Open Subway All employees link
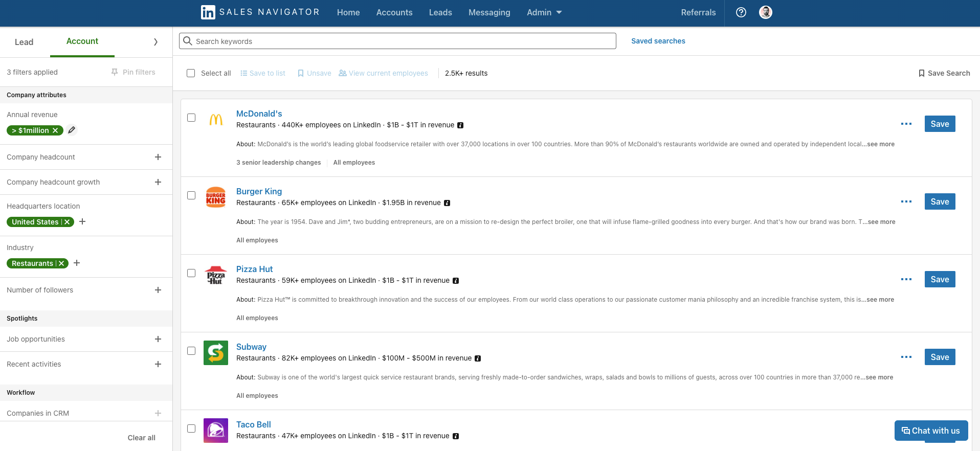This screenshot has height=451, width=980. point(257,396)
